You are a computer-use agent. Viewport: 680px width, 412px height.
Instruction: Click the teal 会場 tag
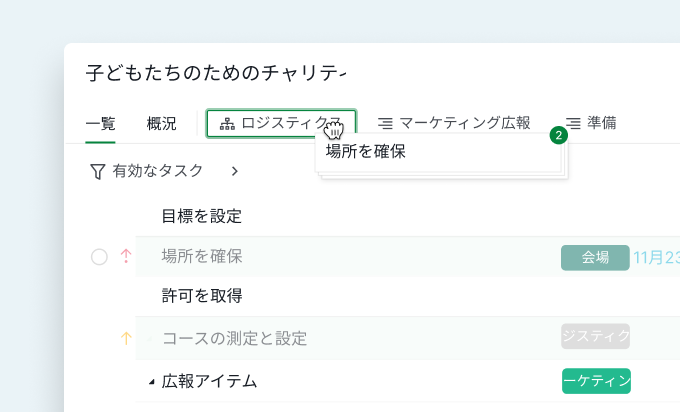pos(595,257)
